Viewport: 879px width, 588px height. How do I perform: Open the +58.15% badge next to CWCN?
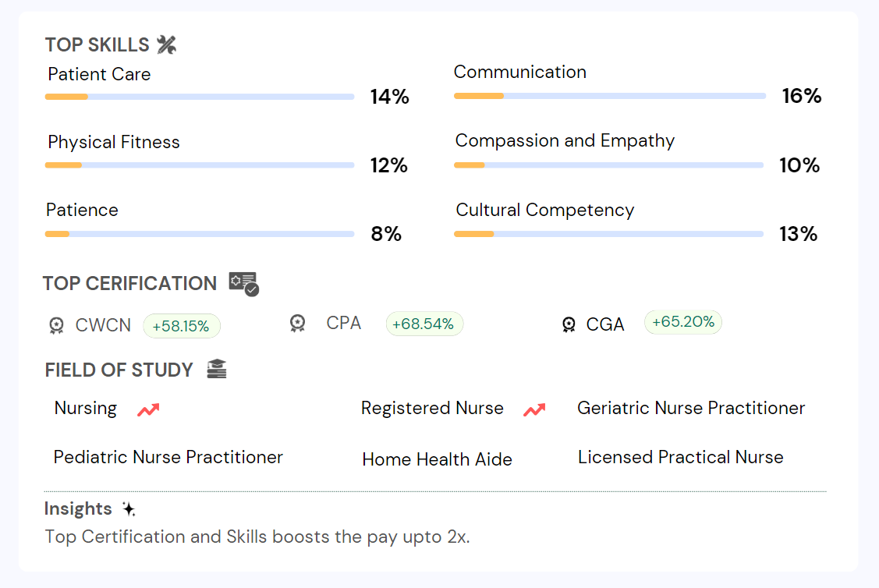(x=182, y=325)
